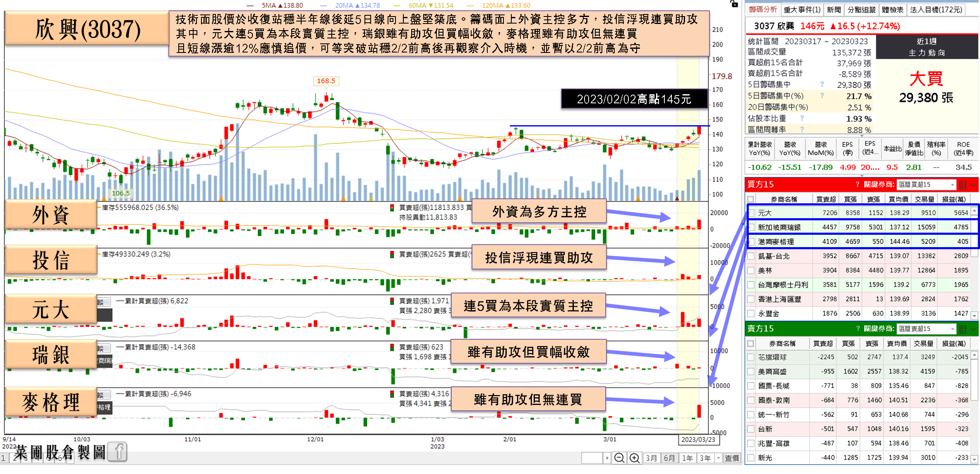The height and width of the screenshot is (474, 980).
Task: Click the scroll-up arrow of the buyers list
Action: coord(974,212)
